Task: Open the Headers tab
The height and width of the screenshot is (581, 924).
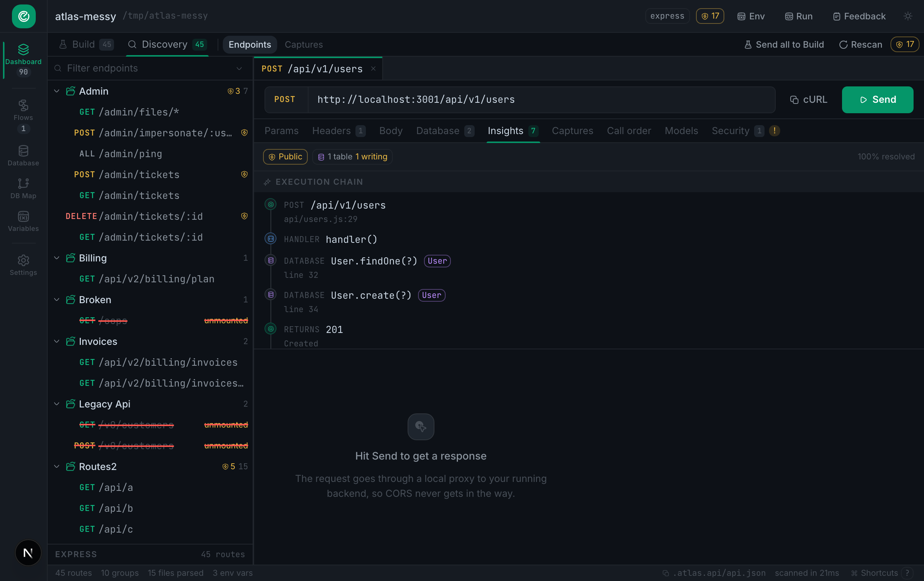Action: coord(338,131)
